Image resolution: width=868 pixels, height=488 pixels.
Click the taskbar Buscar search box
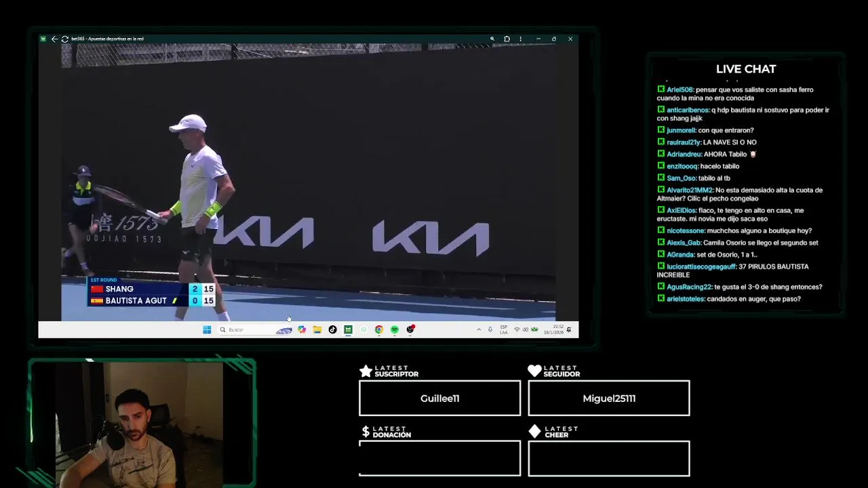[x=255, y=329]
